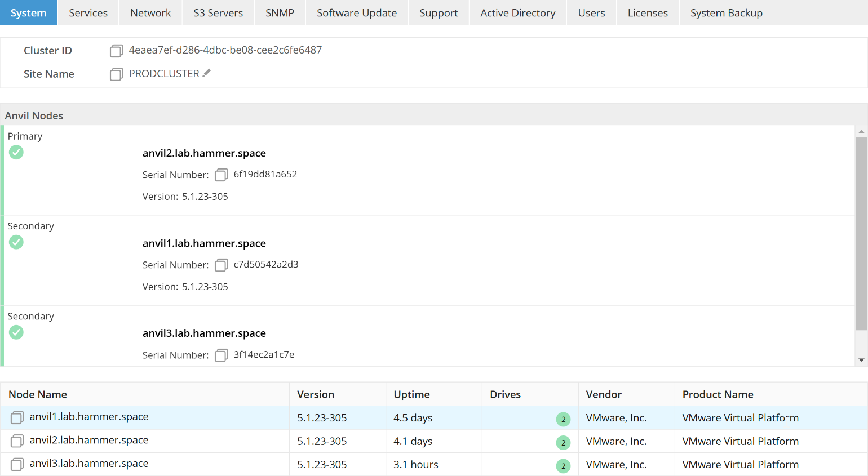Click VMware, Inc. vendor in anvil3 row
868x476 pixels.
(616, 465)
